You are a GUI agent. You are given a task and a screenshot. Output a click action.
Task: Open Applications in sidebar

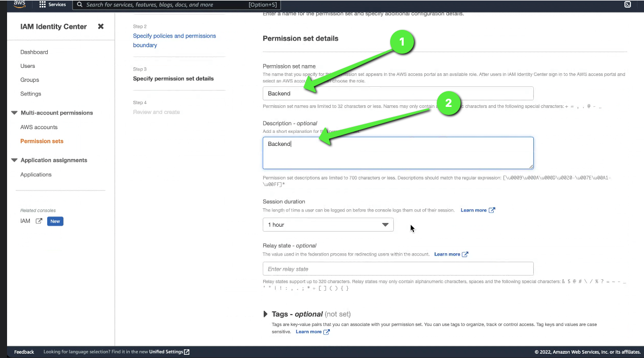coord(36,175)
